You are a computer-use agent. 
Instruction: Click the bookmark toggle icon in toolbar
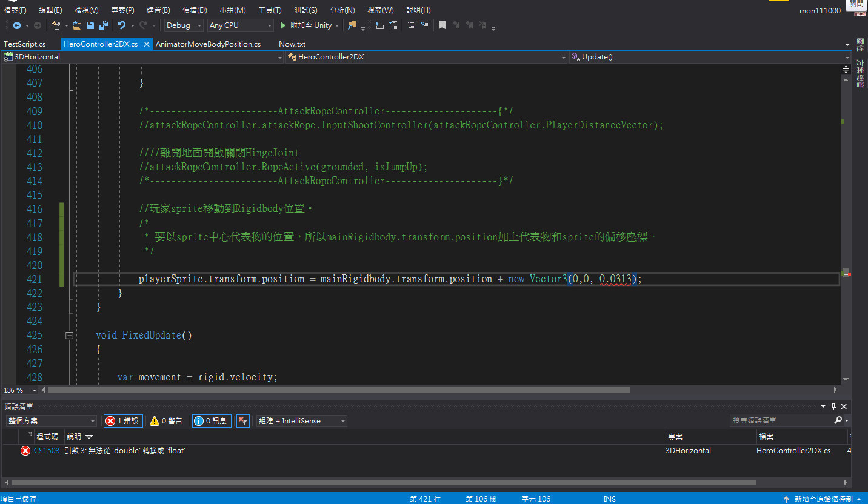point(442,25)
